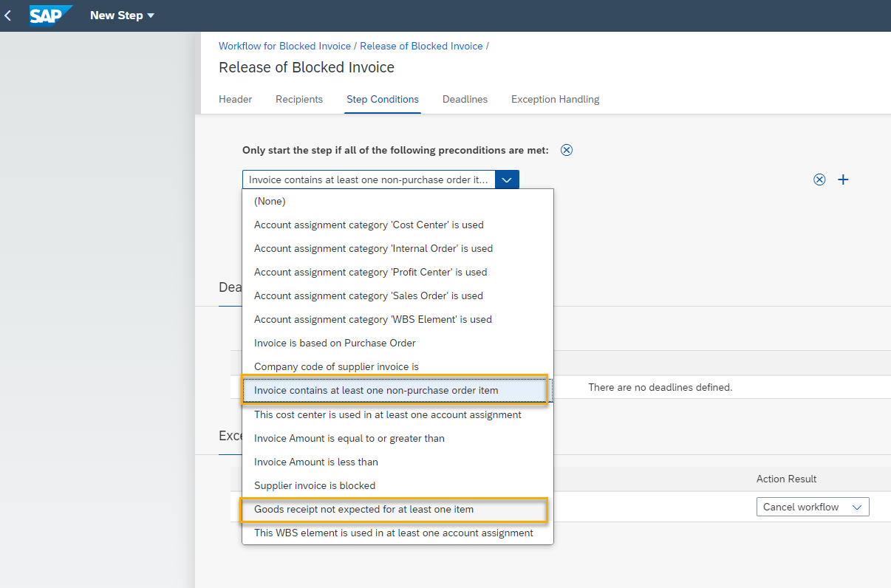Add a new precondition with plus icon
This screenshot has width=891, height=588.
pyautogui.click(x=843, y=180)
